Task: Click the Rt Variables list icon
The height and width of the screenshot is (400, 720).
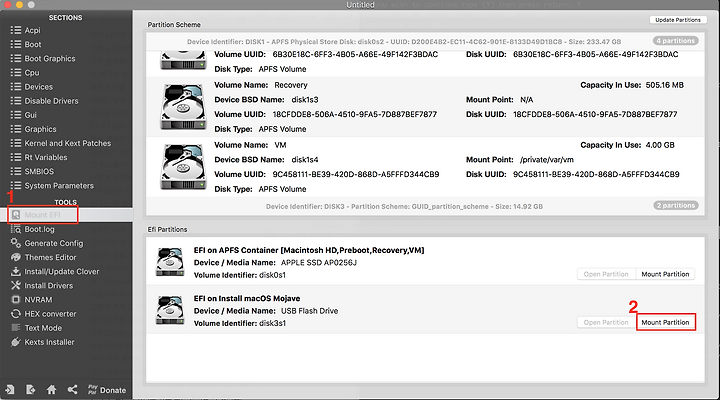Action: pyautogui.click(x=16, y=157)
